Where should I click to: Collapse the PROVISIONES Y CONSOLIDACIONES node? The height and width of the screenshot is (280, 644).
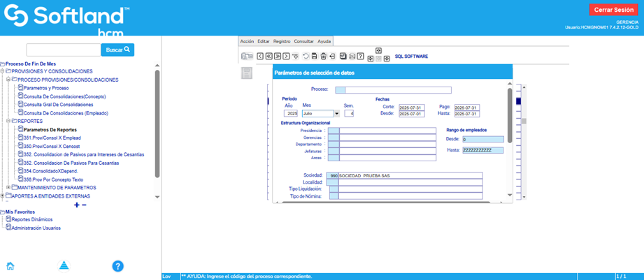point(3,71)
